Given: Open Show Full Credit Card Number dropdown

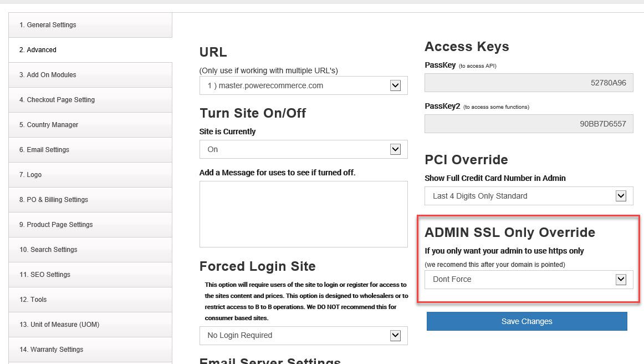Looking at the screenshot, I should tap(529, 196).
